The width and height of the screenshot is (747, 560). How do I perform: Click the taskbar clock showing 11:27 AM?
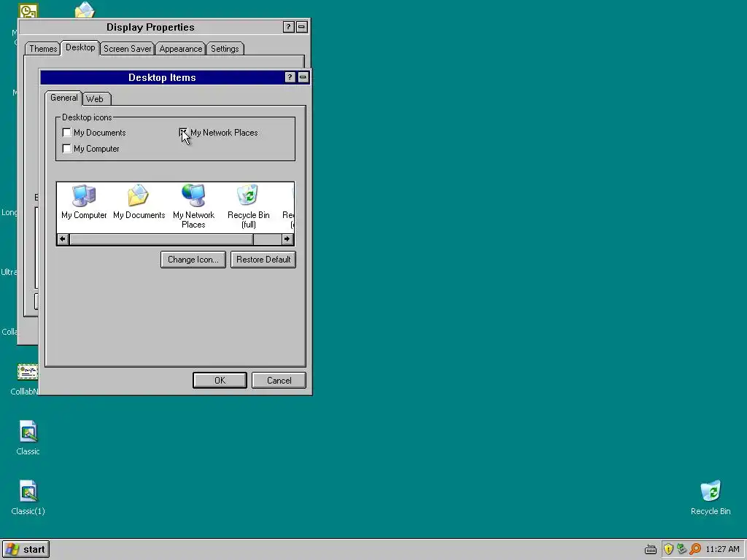pos(723,549)
